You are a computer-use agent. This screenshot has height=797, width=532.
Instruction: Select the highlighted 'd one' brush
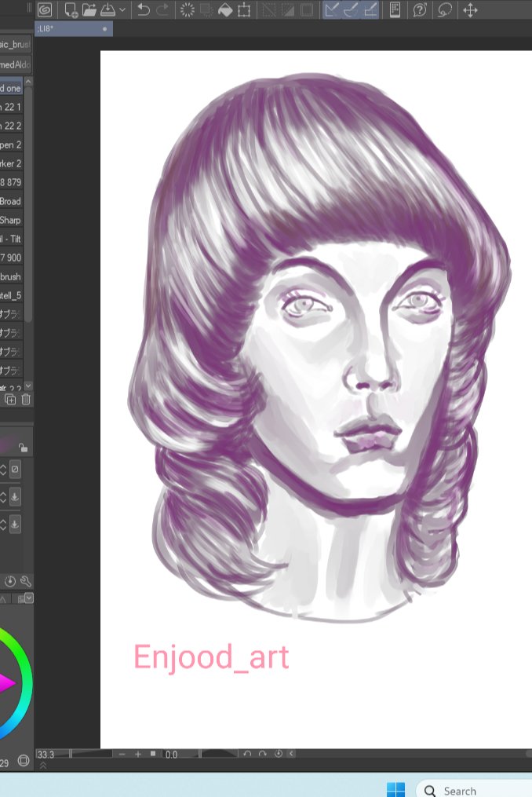(11, 88)
